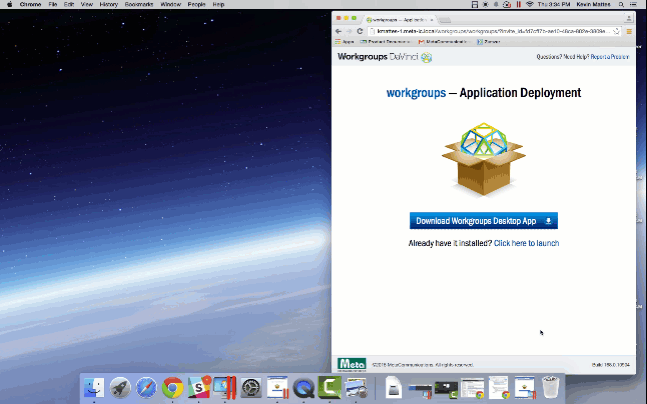Close the workgroups browser tab
The image size is (647, 404).
432,19
